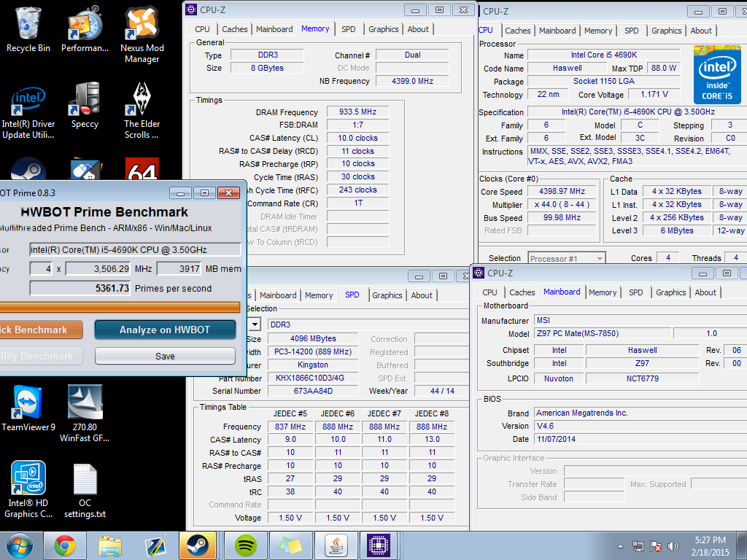747x560 pixels.
Task: Select Mainboard tab in CPU-Z CPU window
Action: (557, 31)
